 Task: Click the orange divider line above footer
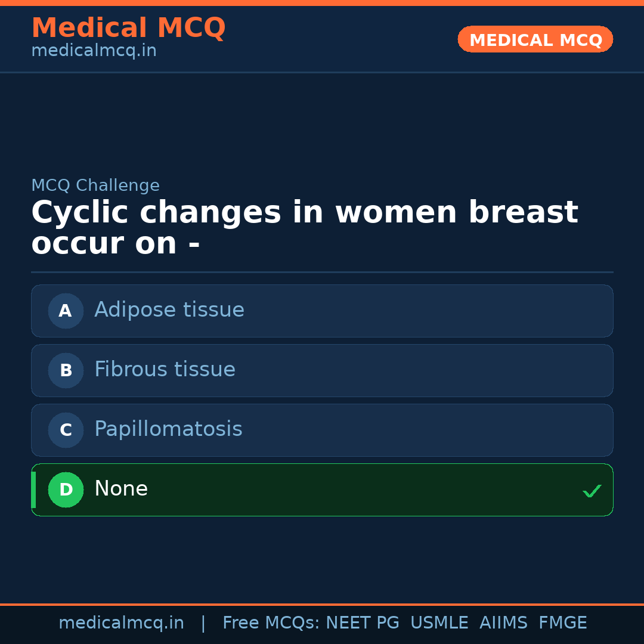(x=322, y=603)
